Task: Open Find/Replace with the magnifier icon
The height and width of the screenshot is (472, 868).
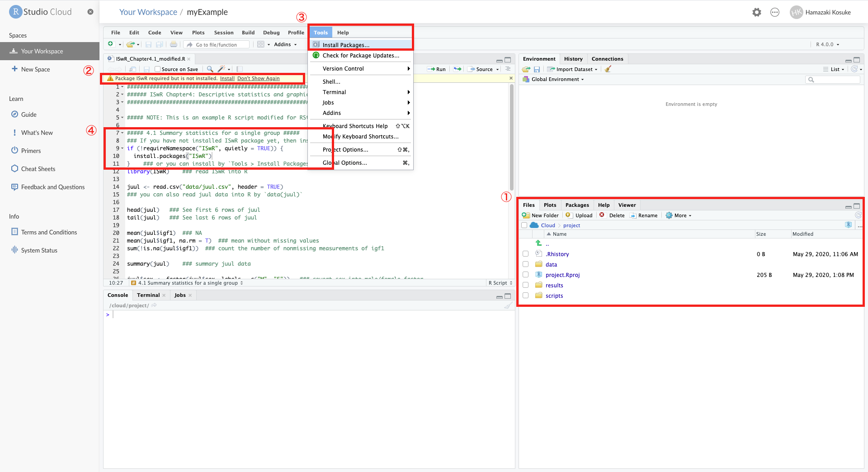Action: [210, 69]
